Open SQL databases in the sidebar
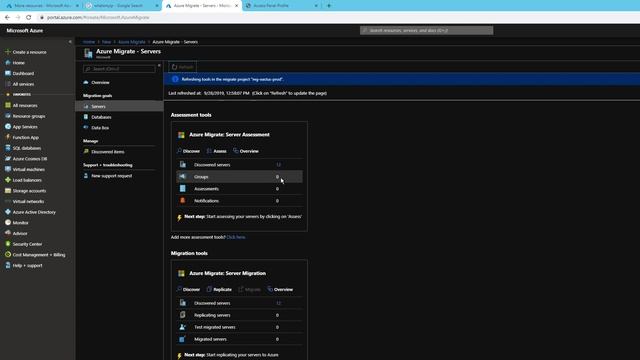This screenshot has width=640, height=360. 27,148
